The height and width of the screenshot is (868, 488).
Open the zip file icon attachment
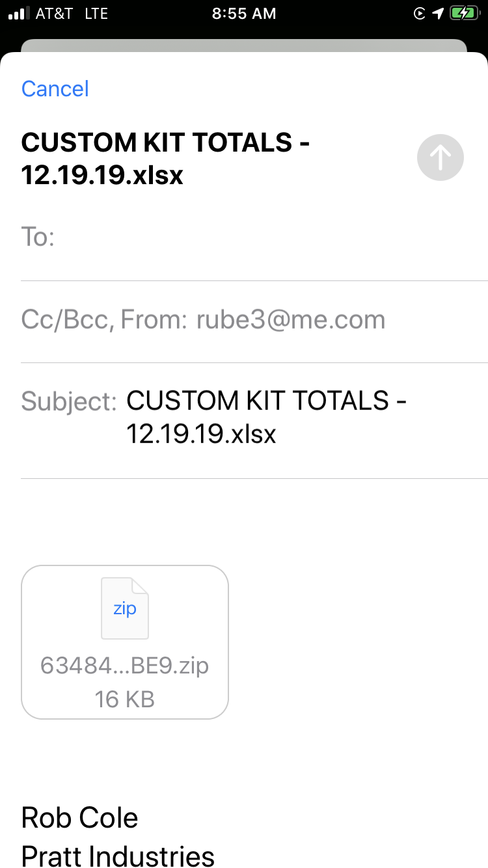tap(125, 608)
